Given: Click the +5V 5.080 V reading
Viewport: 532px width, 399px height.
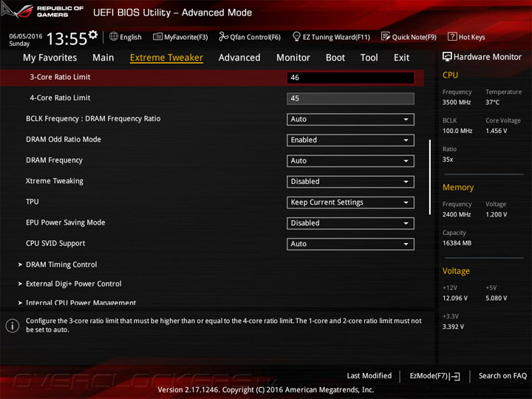Looking at the screenshot, I should (497, 298).
